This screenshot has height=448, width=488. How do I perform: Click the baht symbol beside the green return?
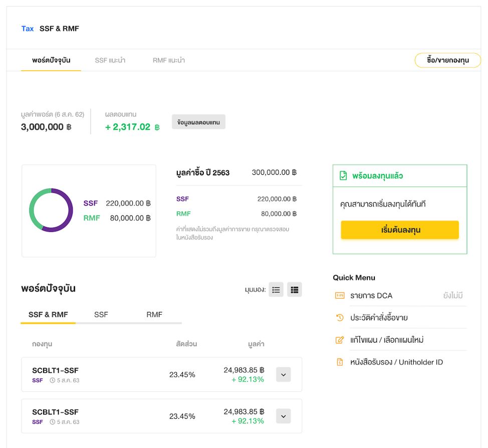pyautogui.click(x=157, y=128)
